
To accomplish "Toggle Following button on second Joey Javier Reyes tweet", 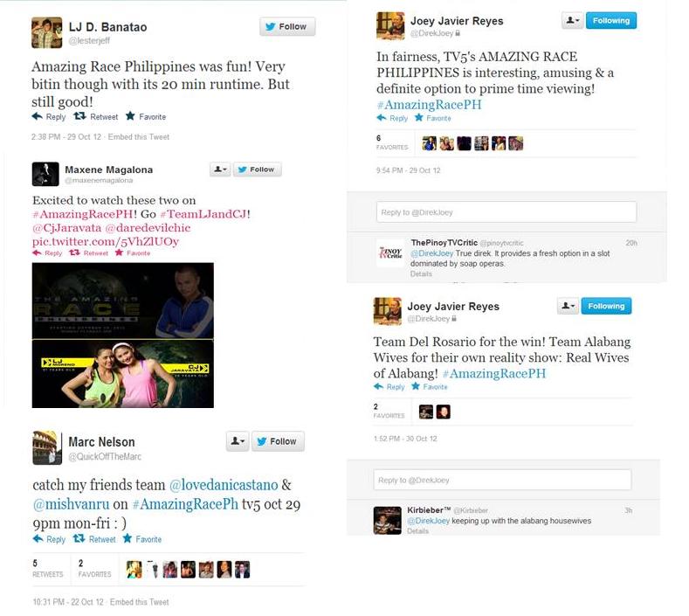I will point(606,306).
